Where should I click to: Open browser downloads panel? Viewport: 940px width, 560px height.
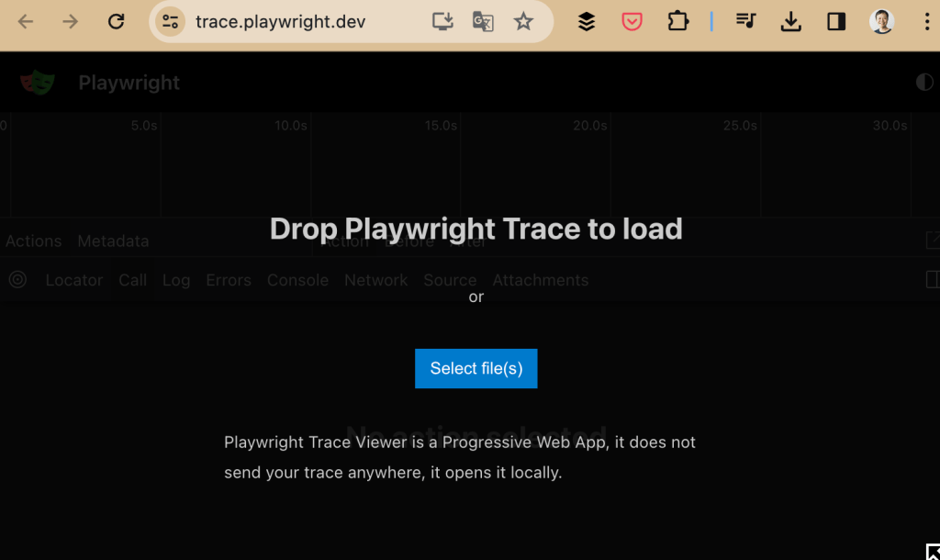(790, 22)
